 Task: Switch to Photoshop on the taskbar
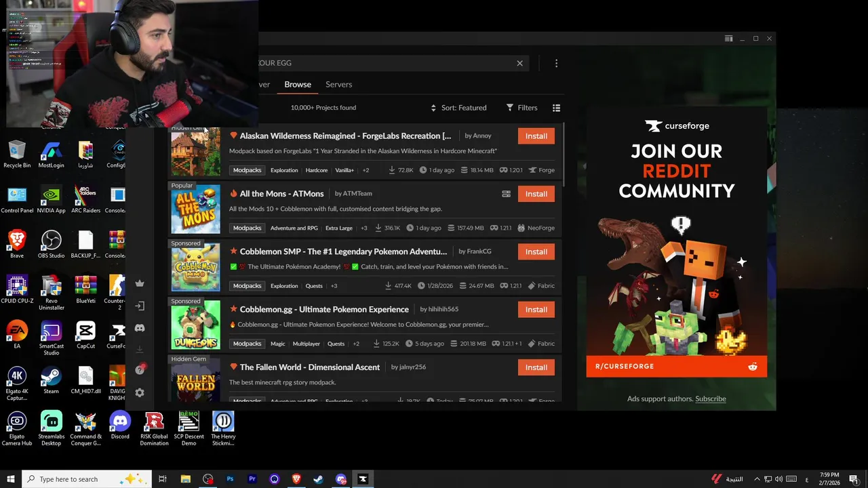[230, 479]
